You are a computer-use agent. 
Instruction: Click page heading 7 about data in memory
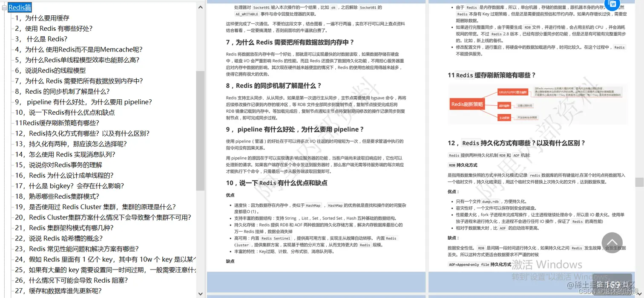[x=290, y=42]
